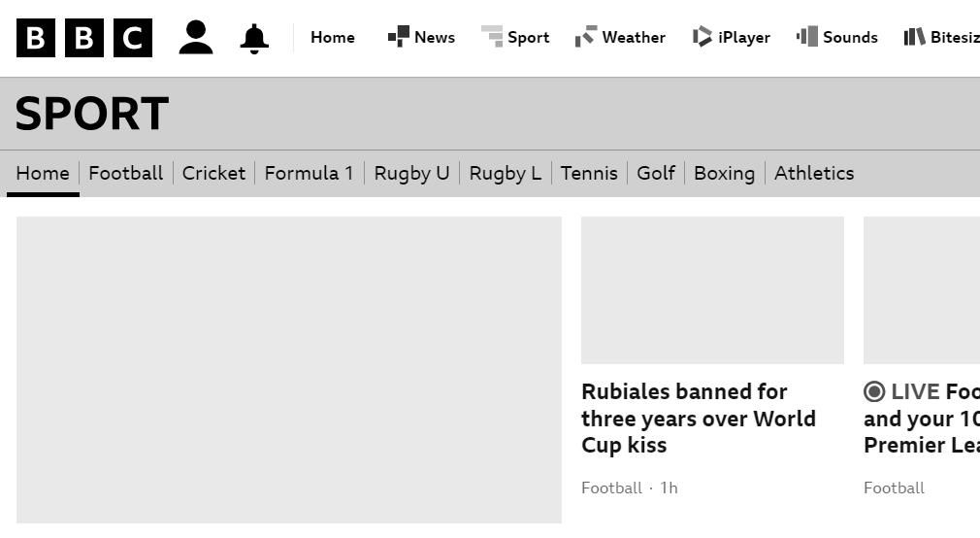Select the Cricket tab
Viewport: 980px width, 538px height.
point(213,173)
